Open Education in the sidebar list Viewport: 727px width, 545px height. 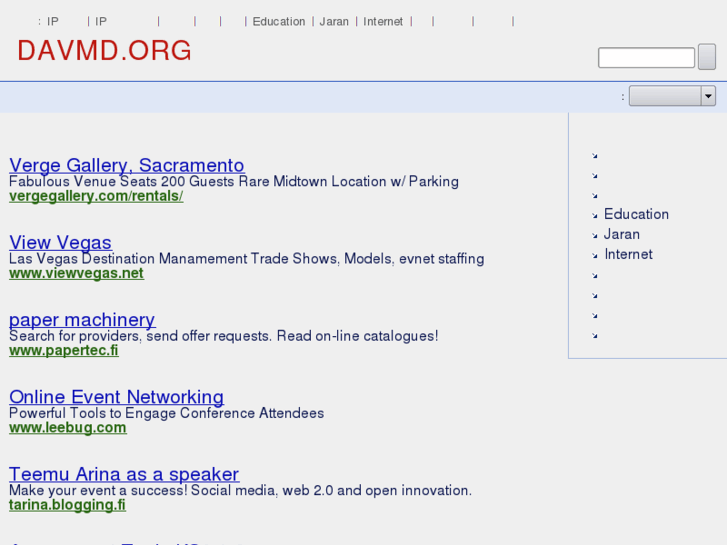[636, 214]
